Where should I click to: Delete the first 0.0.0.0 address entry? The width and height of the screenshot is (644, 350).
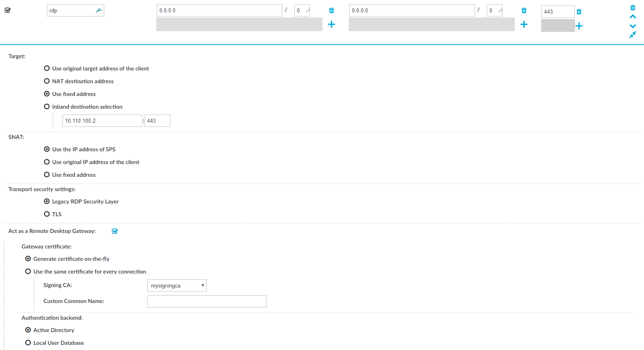point(332,10)
